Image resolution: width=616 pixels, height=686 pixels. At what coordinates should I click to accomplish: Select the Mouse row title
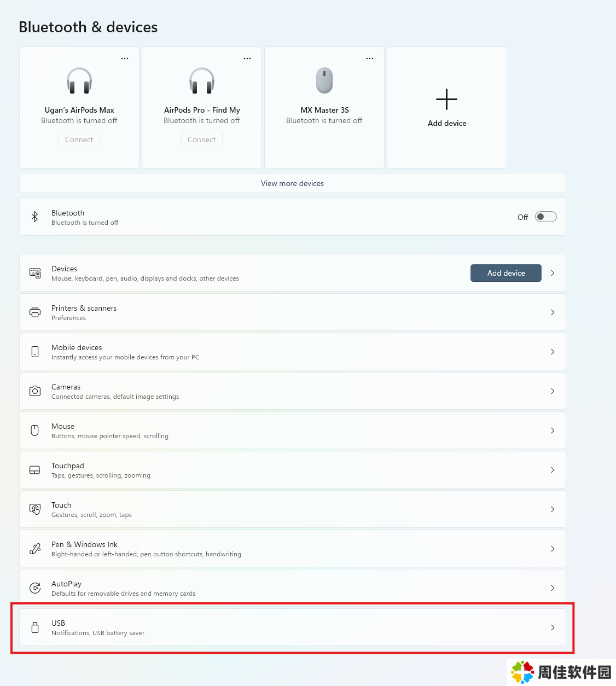point(63,426)
